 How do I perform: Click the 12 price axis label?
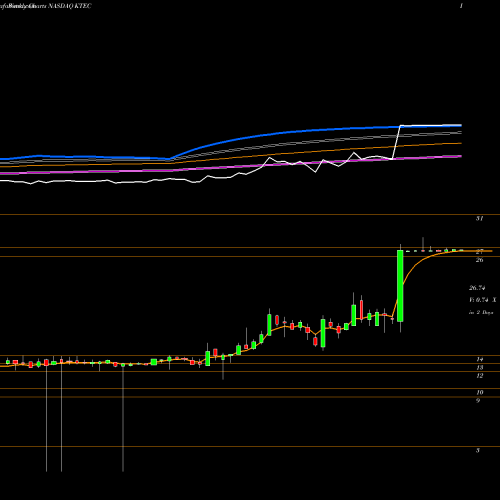click(479, 376)
